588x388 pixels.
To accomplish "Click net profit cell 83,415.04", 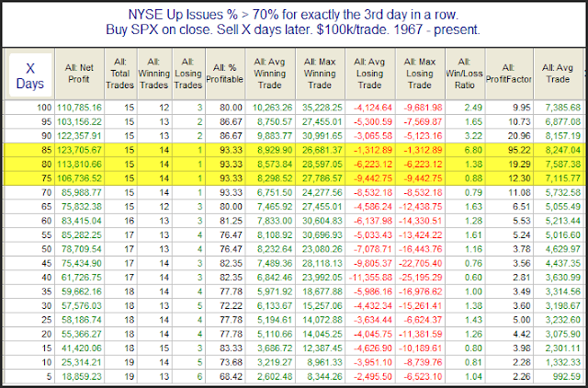I will (81, 221).
